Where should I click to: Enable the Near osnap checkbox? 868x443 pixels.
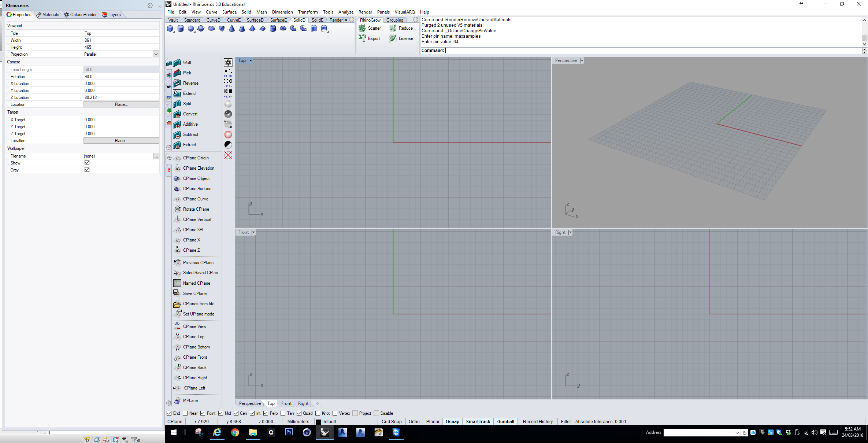tap(185, 413)
